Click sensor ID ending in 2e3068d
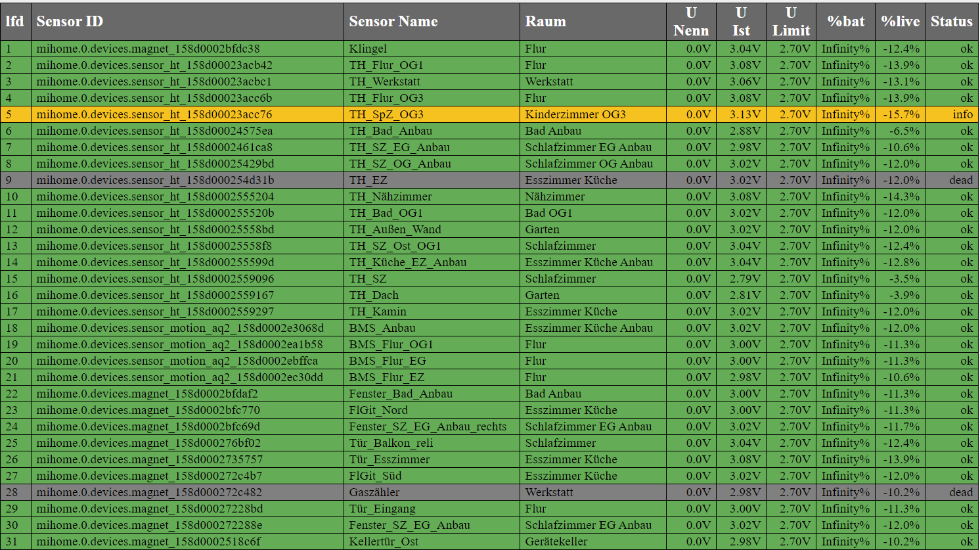Viewport: 980px width, 550px height. 180,328
